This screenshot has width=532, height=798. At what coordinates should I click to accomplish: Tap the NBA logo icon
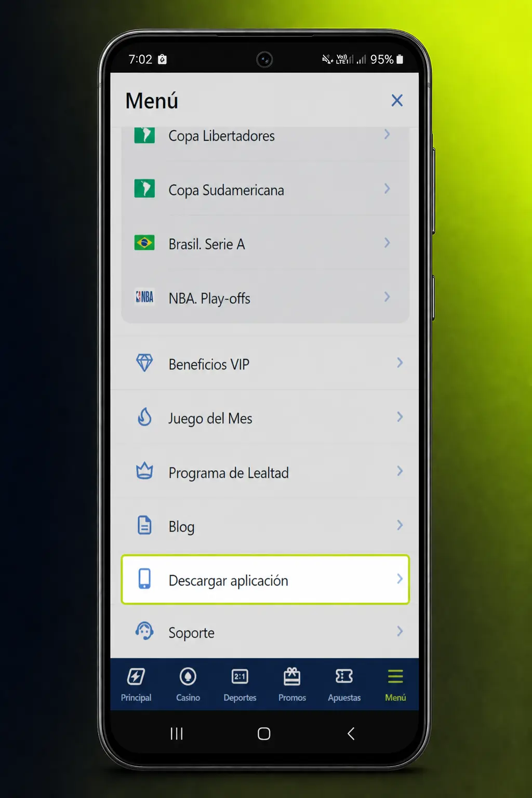(144, 297)
